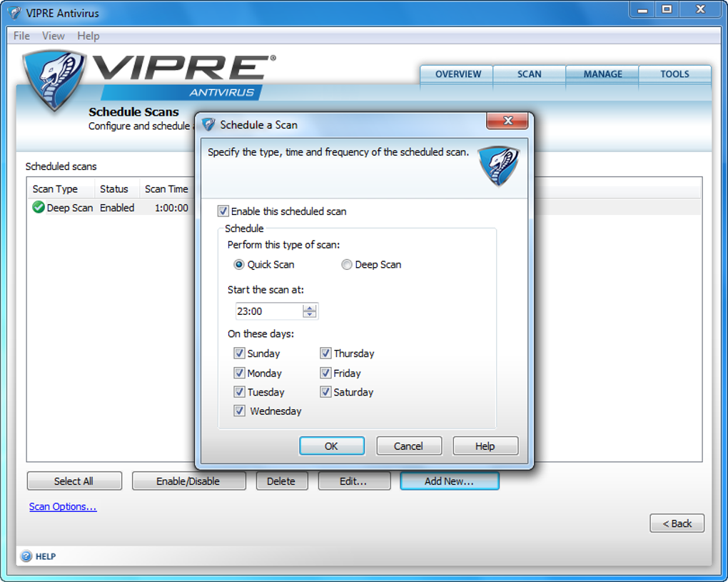Click the Add New... button
The width and height of the screenshot is (728, 582).
coord(450,481)
